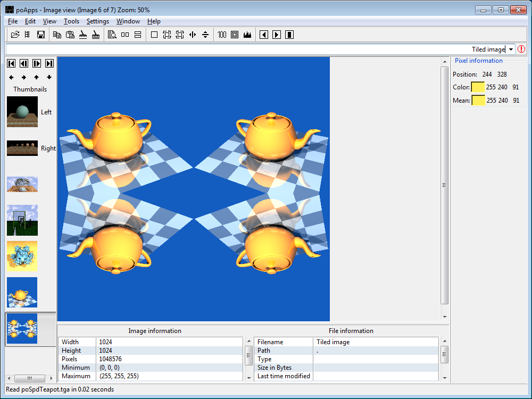Click Image information scroll down arrow
The height and width of the screenshot is (399, 532).
[248, 378]
